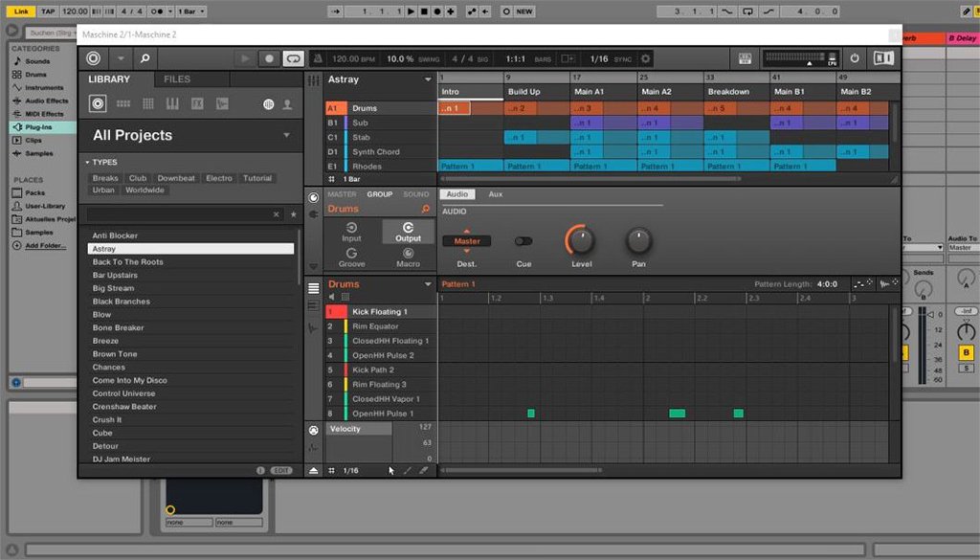Screen dimensions: 980x560
Task: Open the Astray project dropdown arrow
Action: tap(428, 79)
